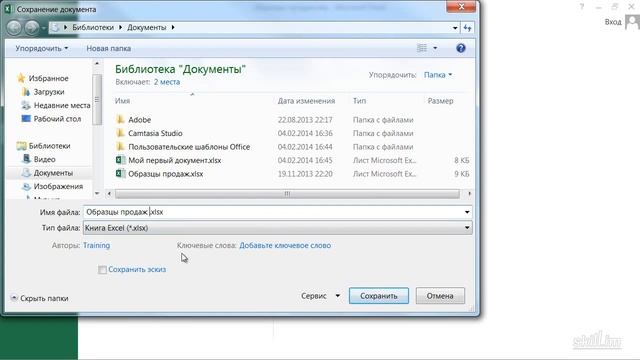Click the navigation pane scroll down arrow
Image resolution: width=640 pixels, height=360 pixels.
pyautogui.click(x=97, y=193)
